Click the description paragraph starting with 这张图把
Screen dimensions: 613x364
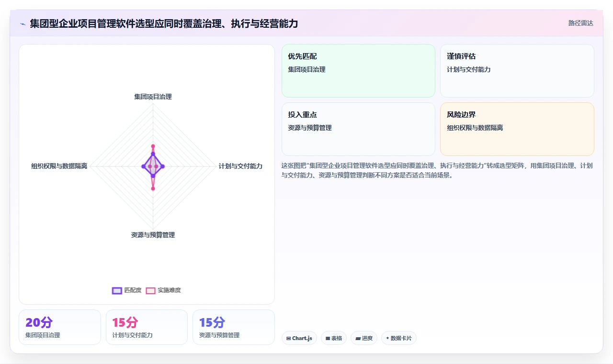437,170
